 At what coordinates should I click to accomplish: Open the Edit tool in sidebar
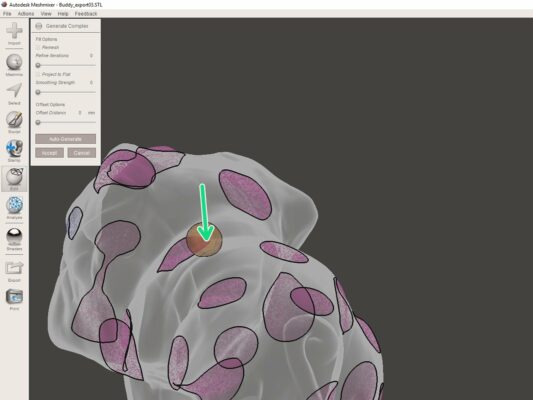pyautogui.click(x=14, y=177)
